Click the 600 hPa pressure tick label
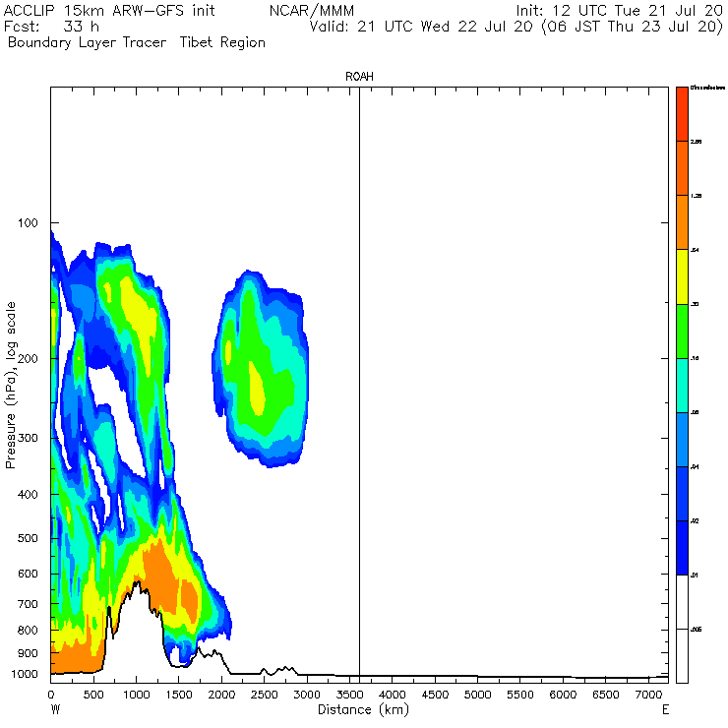Viewport: 728px width, 728px height. (28, 574)
